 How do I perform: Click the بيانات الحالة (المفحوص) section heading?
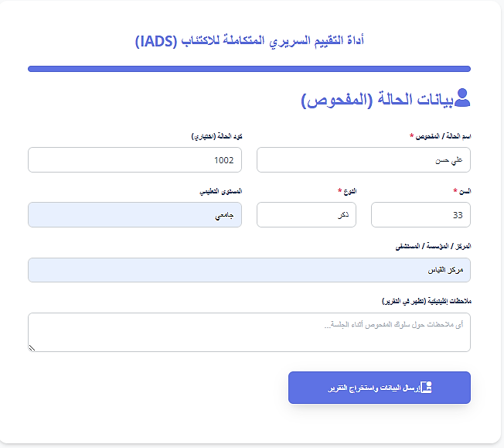coord(377,99)
